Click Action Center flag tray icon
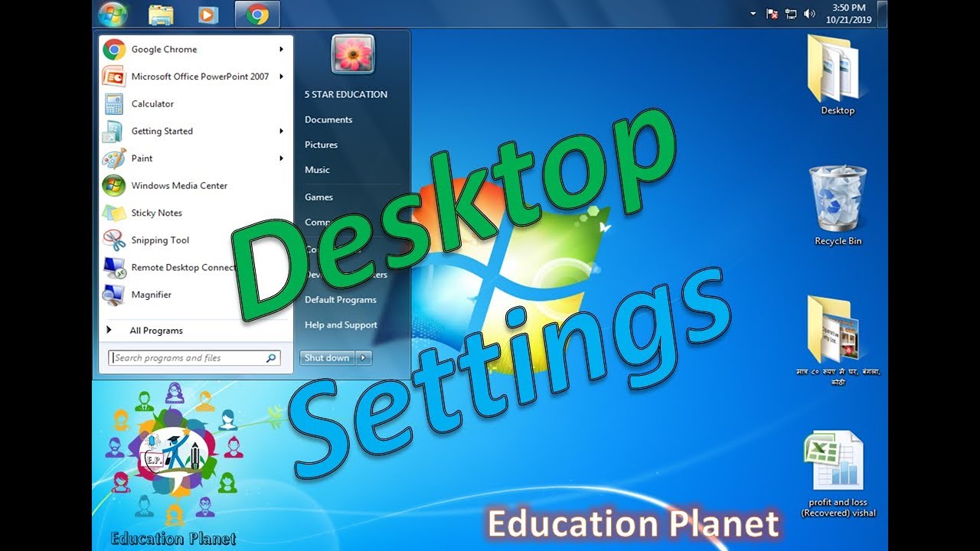This screenshot has height=551, width=980. click(773, 14)
